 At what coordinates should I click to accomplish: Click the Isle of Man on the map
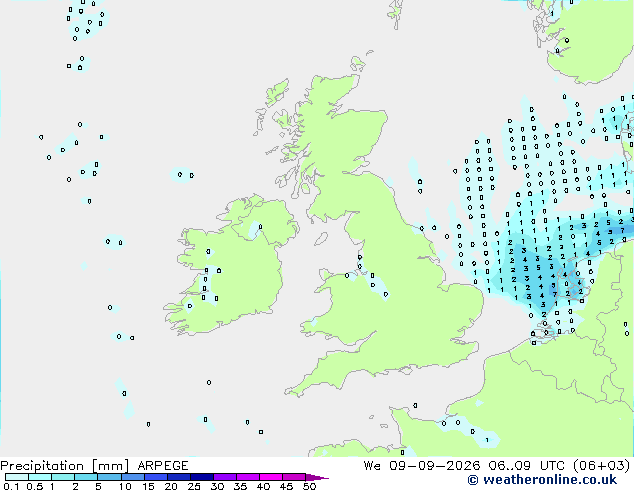(321, 239)
